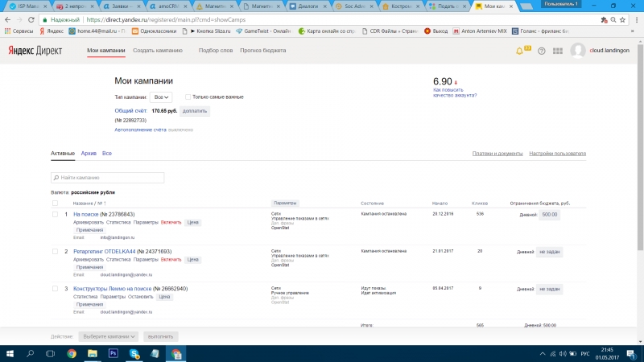Screen dimensions: 644x362
Task: Bookmark page with the star icon
Action: click(x=622, y=19)
